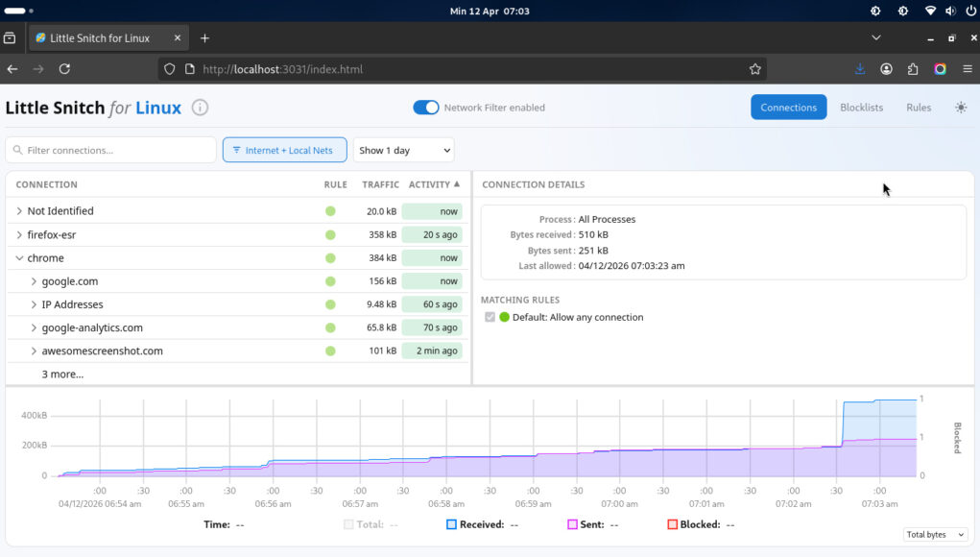This screenshot has height=557, width=980.
Task: Close the Little Snitch for Linux tab
Action: pos(178,38)
